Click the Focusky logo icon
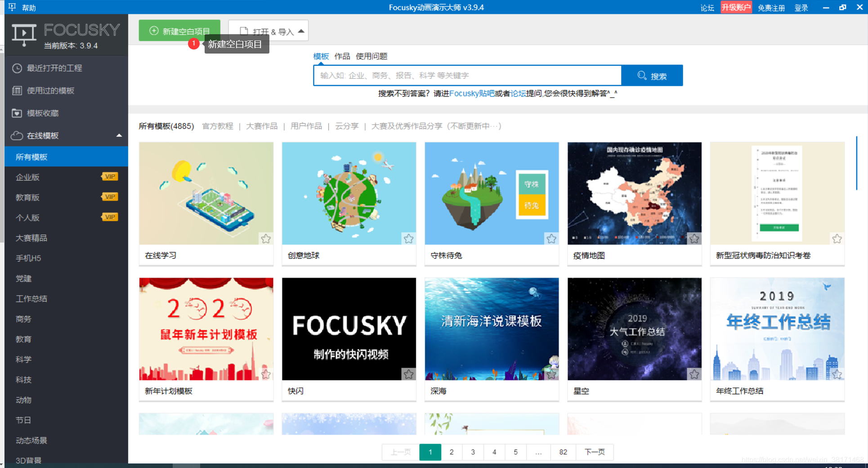This screenshot has height=468, width=868. (24, 35)
